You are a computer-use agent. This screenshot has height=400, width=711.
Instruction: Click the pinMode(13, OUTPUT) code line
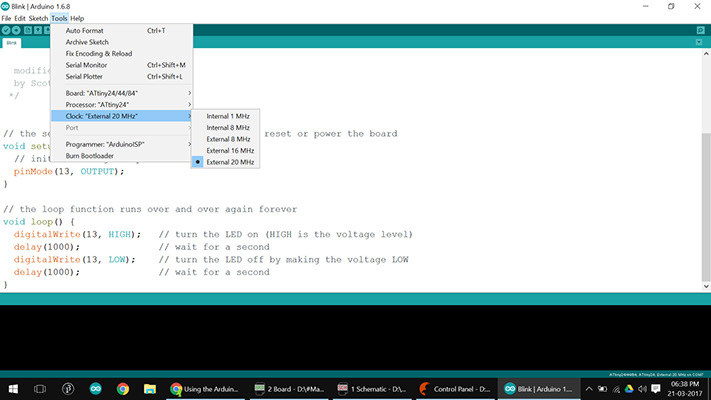coord(69,171)
